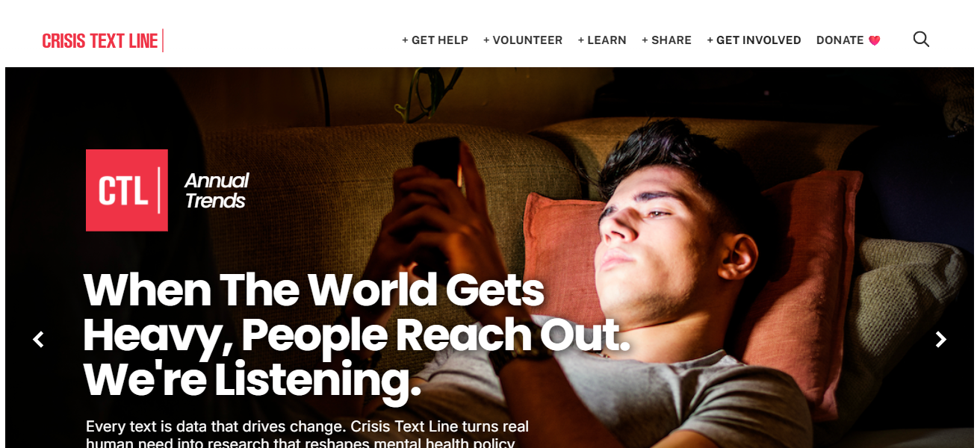The height and width of the screenshot is (448, 980).
Task: Follow the Donate link
Action: [840, 40]
